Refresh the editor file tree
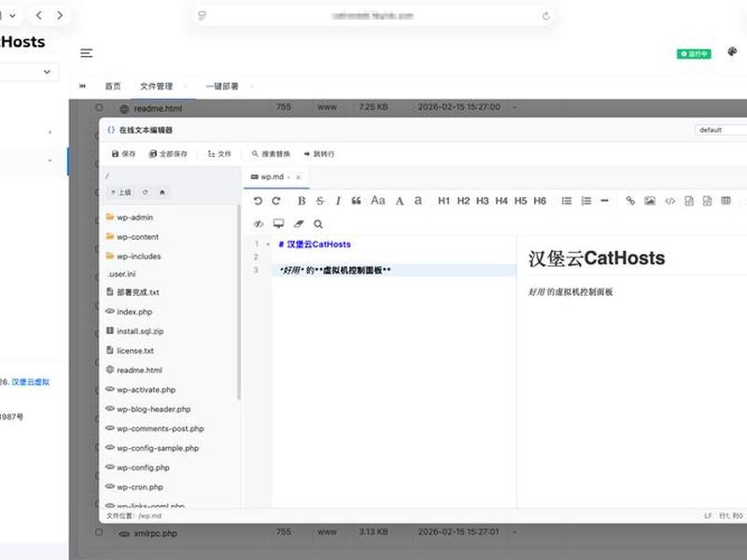The width and height of the screenshot is (747, 560). 146,192
